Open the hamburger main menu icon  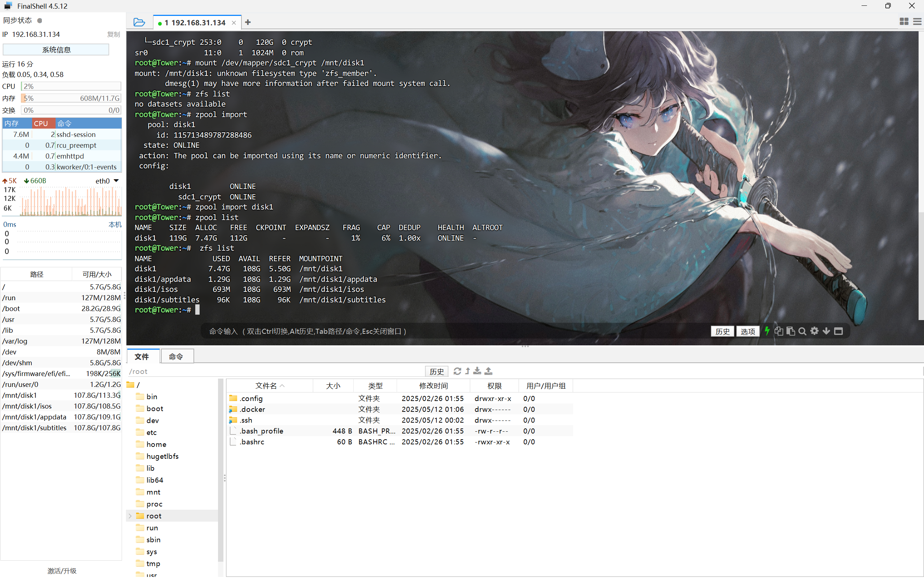click(x=917, y=22)
